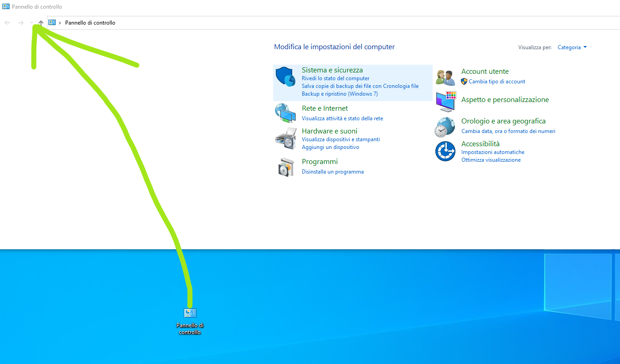Click Cambia tipo di account link

(497, 82)
